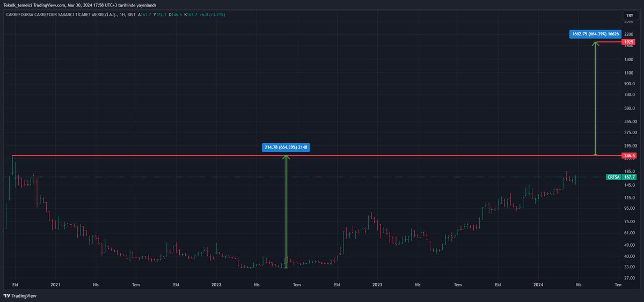
Task: Click the open value A161.7
Action: tap(145, 14)
